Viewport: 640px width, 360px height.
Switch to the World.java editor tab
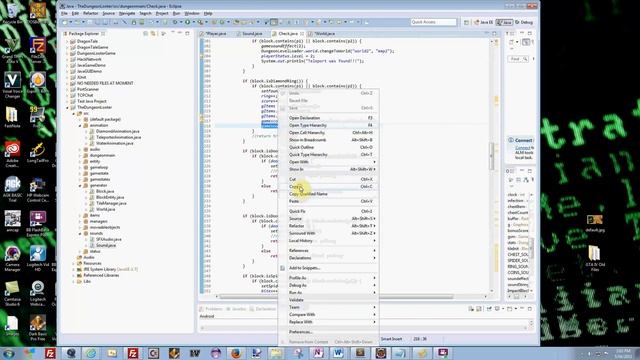[x=322, y=33]
